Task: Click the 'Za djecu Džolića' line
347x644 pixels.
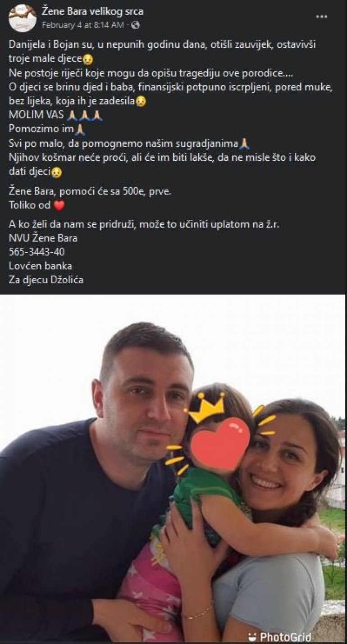Action: pos(46,280)
